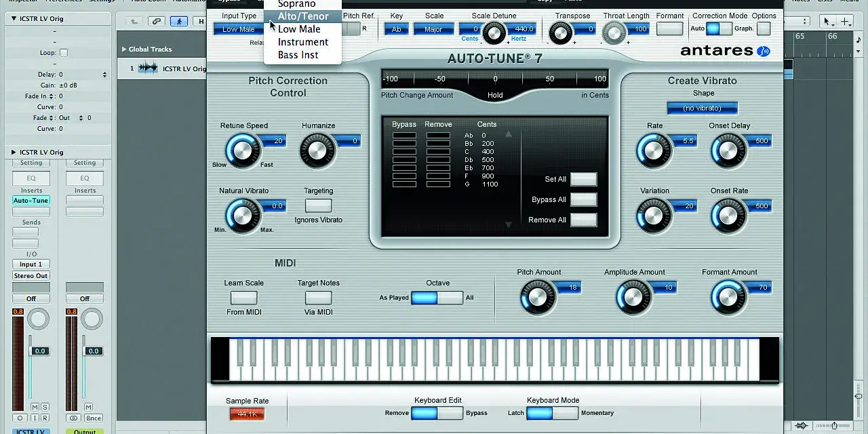The height and width of the screenshot is (434, 868).
Task: Click the Humanize knob
Action: coord(317,150)
